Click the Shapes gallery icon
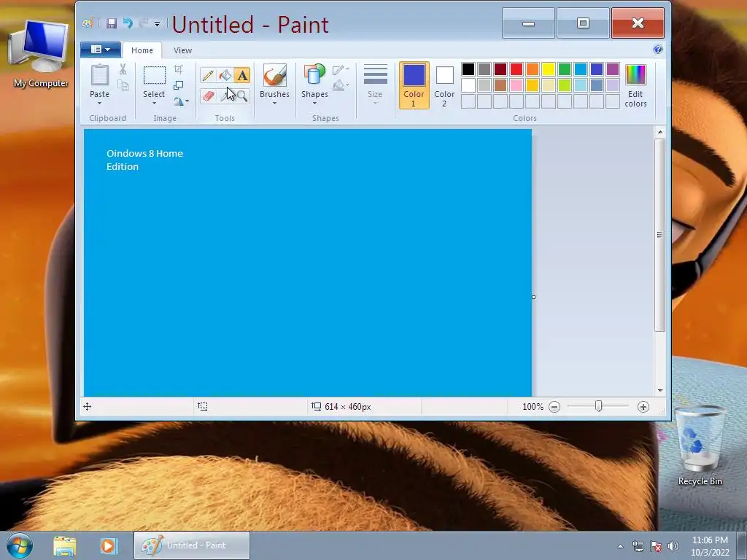This screenshot has height=560, width=747. (314, 75)
